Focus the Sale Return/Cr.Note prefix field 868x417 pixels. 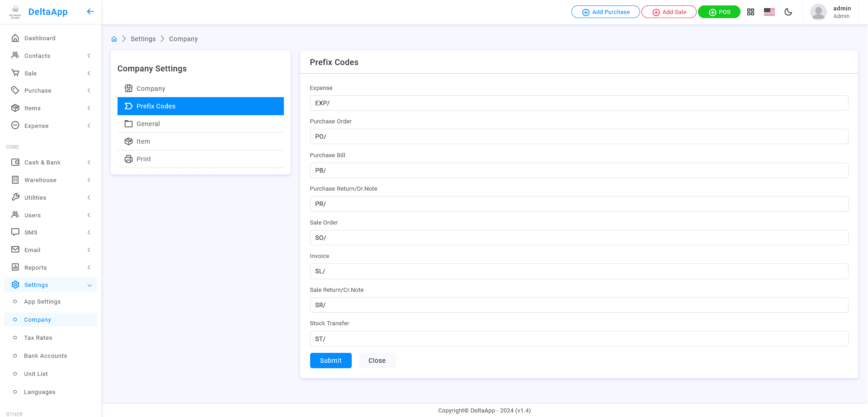tap(579, 305)
